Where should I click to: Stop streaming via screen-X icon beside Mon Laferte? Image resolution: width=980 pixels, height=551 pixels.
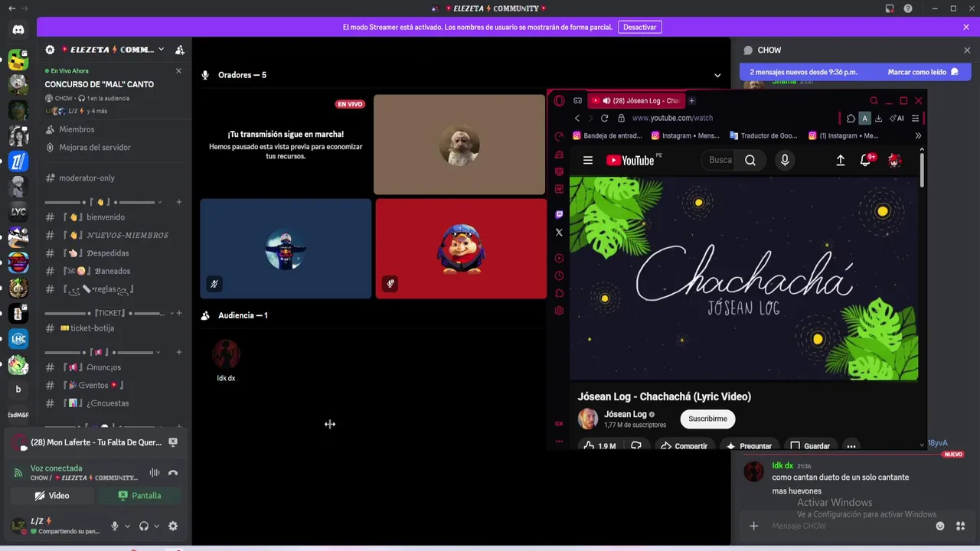coord(173,442)
